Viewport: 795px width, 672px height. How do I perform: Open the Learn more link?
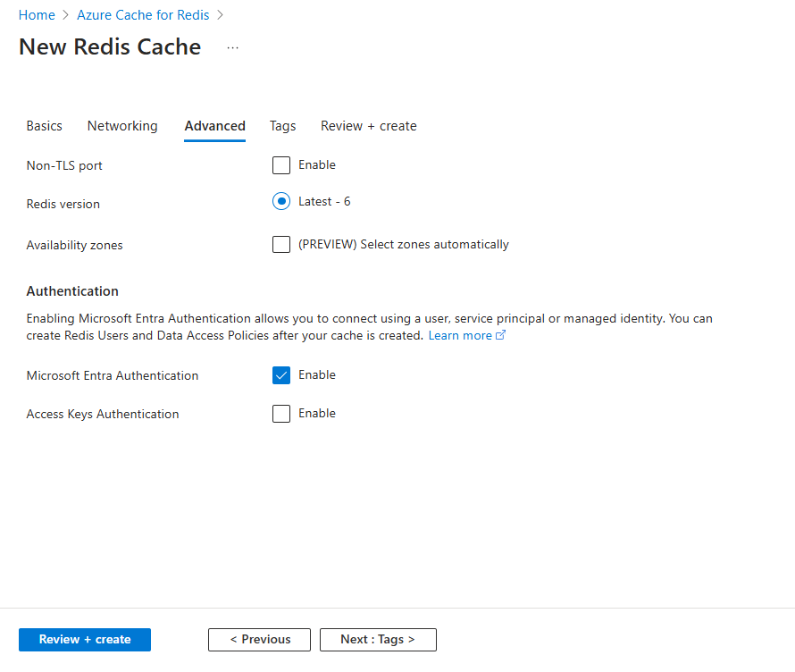(460, 336)
